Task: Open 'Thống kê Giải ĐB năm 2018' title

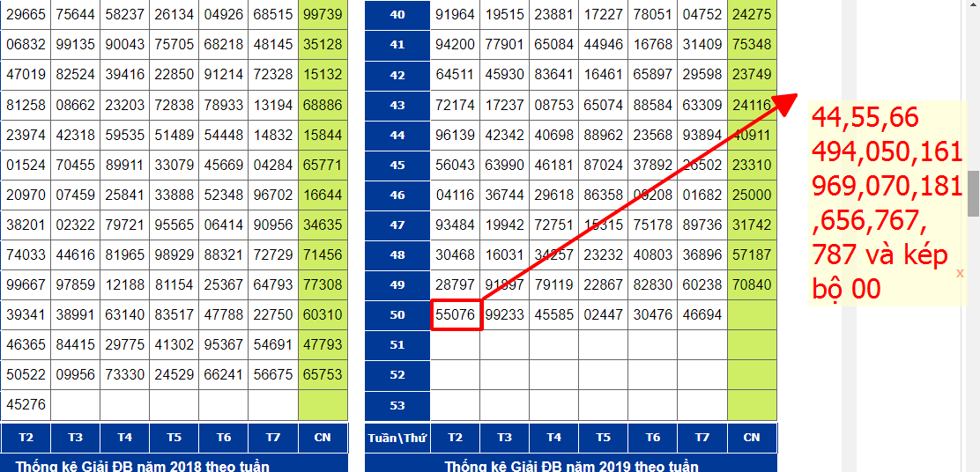Action: point(142,466)
